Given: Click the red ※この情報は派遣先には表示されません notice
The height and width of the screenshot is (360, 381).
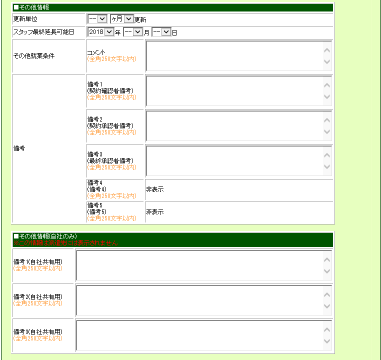Looking at the screenshot, I should 66,243.
